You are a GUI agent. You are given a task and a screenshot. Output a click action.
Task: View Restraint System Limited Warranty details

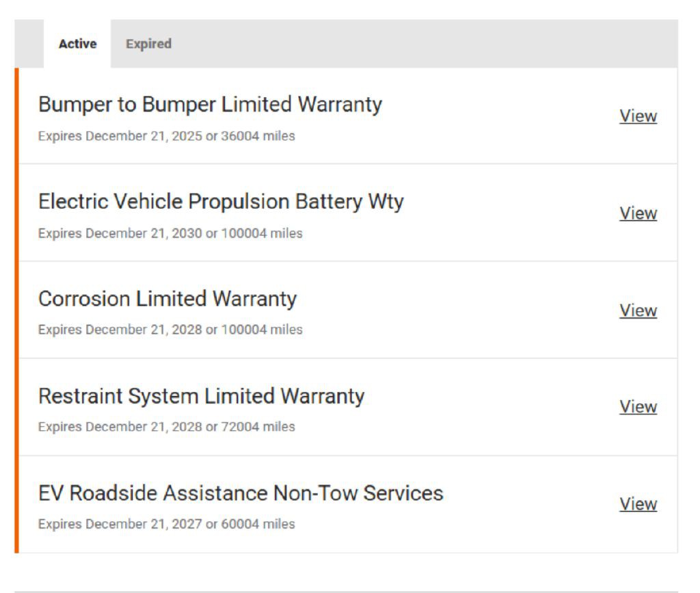pos(638,407)
